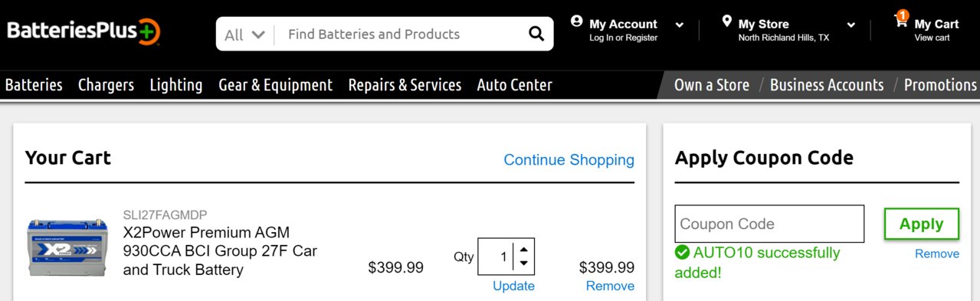Expand the My Account dropdown chevron
The width and height of the screenshot is (980, 301).
(679, 25)
